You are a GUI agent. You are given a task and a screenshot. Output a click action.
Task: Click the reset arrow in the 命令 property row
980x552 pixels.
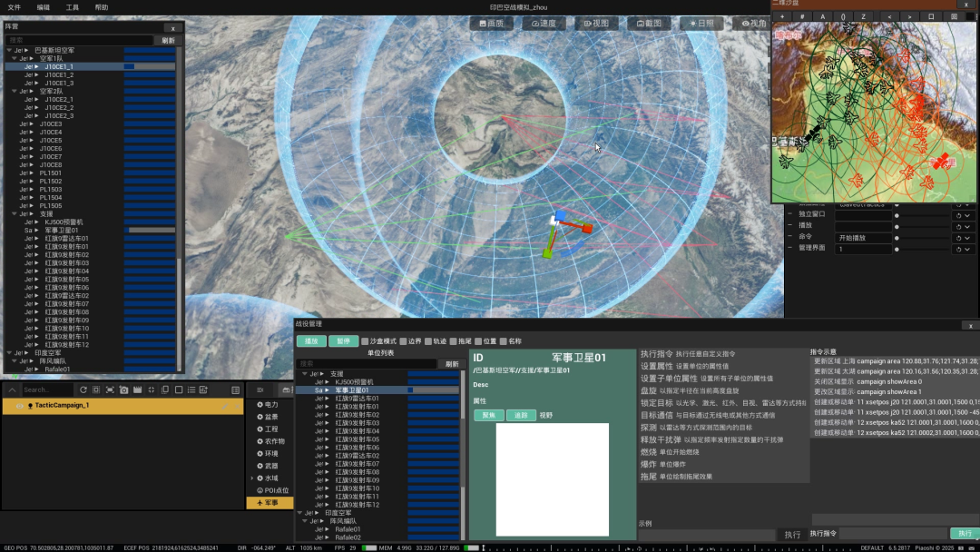[x=959, y=238]
